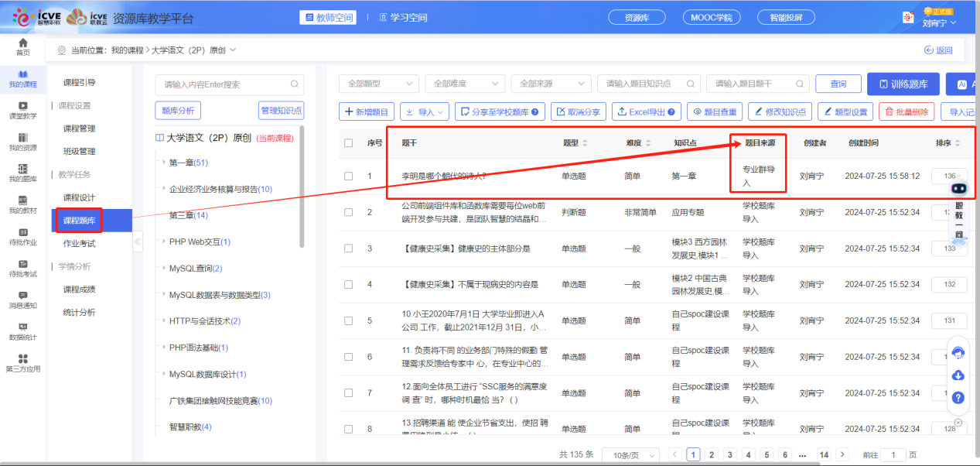Click the Home icon in left sidebar

[x=22, y=46]
